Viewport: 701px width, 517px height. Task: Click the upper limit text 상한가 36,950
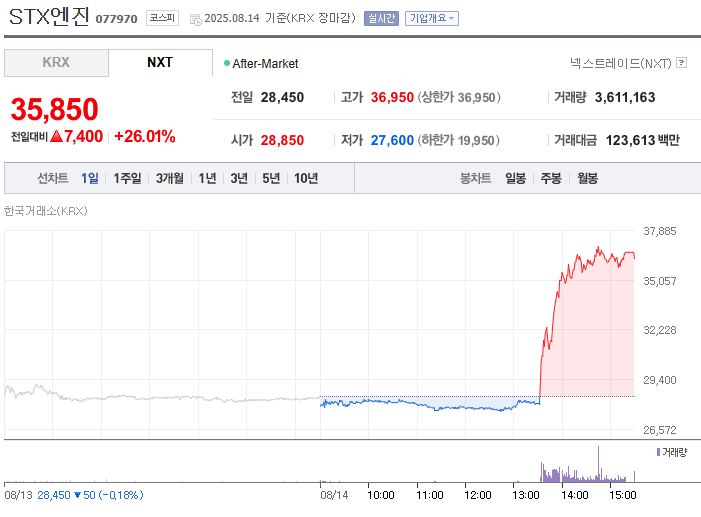[x=459, y=97]
